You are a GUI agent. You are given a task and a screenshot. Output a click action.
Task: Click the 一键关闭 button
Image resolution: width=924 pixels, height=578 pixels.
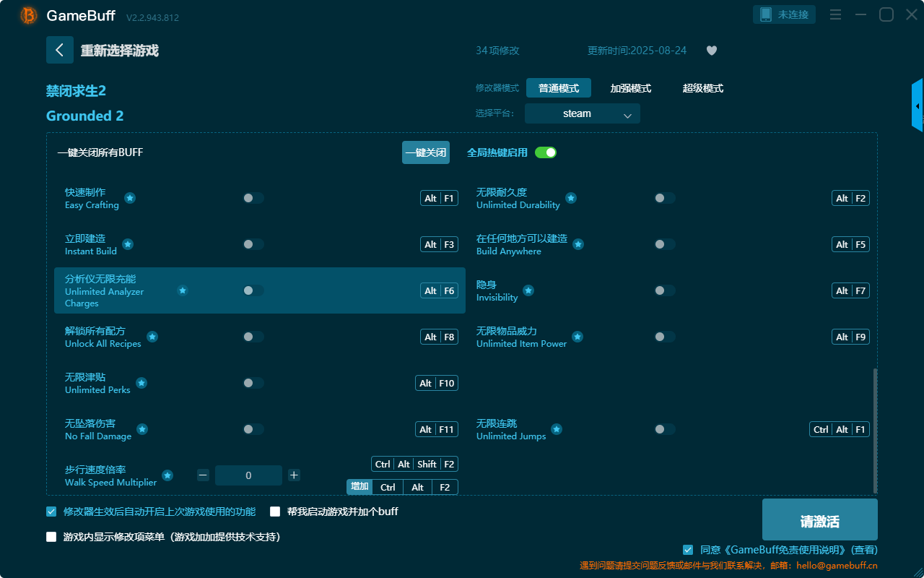pos(426,152)
